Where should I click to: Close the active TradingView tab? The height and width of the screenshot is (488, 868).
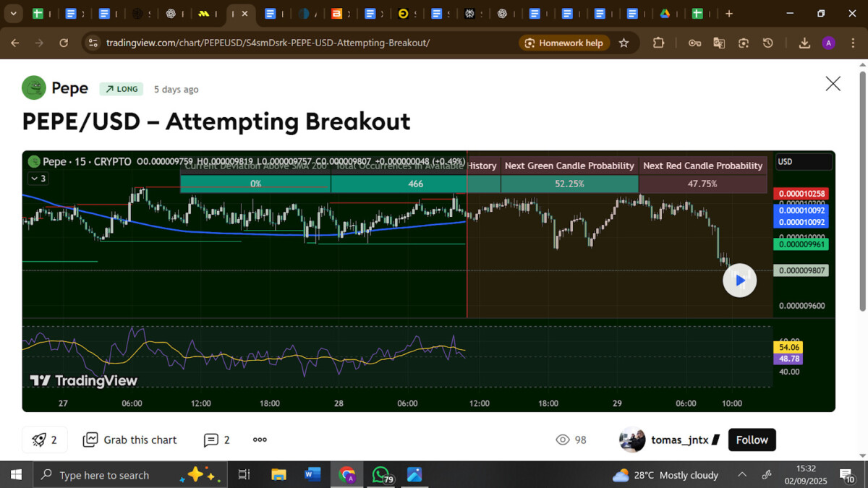coord(245,13)
